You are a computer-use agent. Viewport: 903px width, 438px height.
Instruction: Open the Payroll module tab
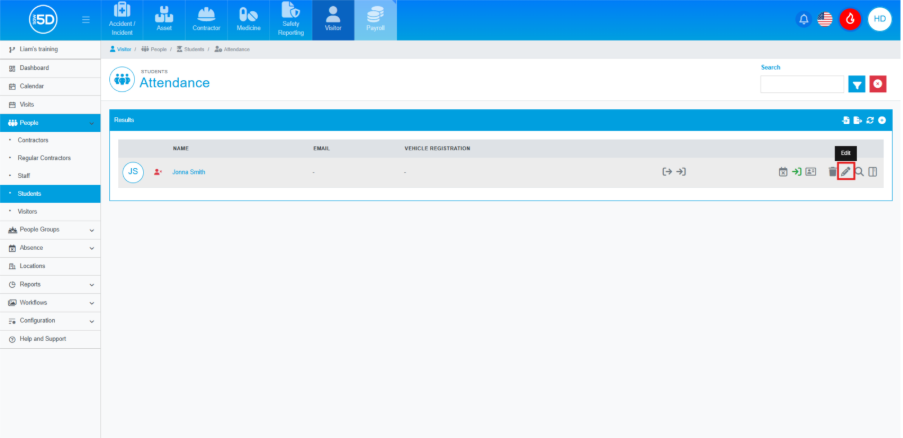(375, 20)
